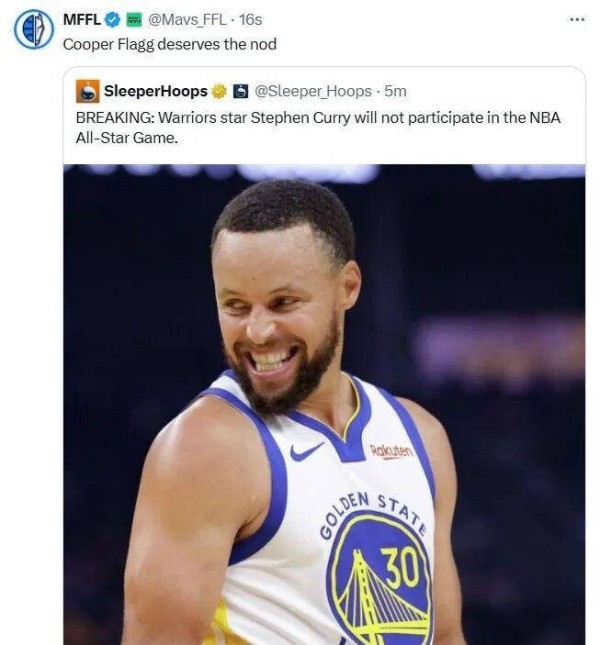Click the 5m quoted tweet timestamp
This screenshot has height=645, width=600.
coord(395,91)
